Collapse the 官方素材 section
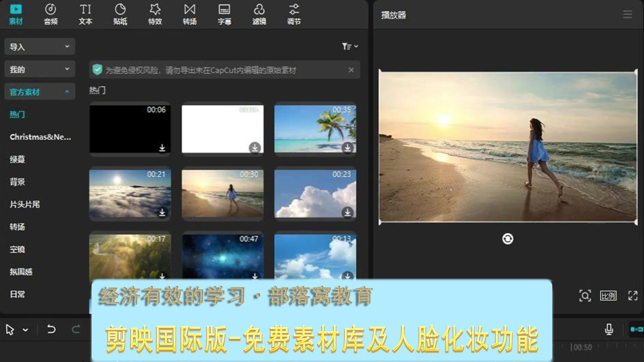 pos(39,91)
